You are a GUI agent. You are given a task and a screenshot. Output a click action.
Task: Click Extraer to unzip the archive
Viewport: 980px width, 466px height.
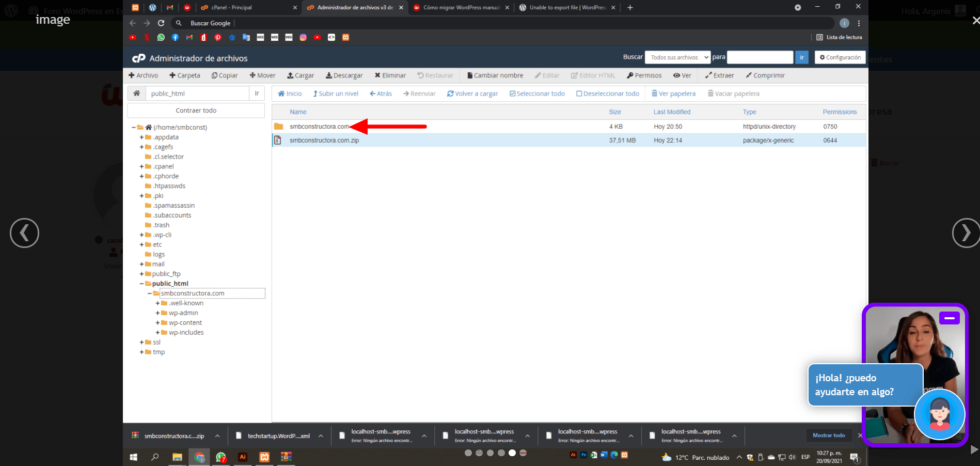tap(719, 75)
